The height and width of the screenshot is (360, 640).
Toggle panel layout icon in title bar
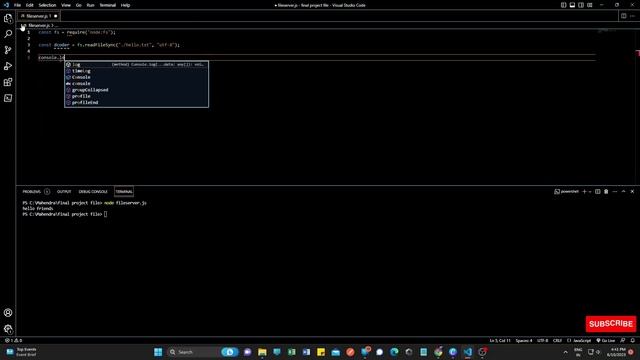tap(572, 5)
